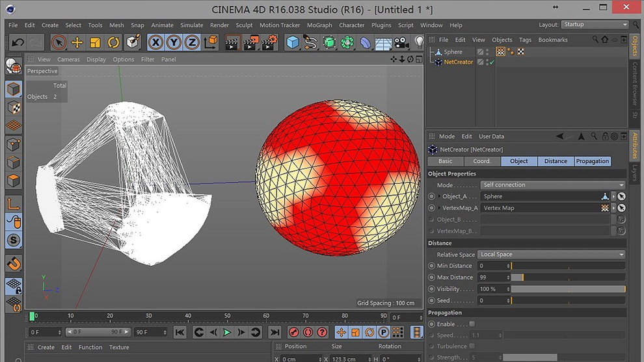Click Attributes back arrow icon
Screen dimensions: 644x362
click(560, 136)
